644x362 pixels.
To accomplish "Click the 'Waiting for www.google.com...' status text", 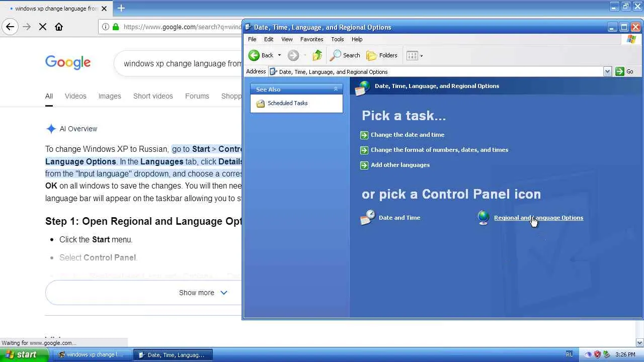I will (39, 343).
